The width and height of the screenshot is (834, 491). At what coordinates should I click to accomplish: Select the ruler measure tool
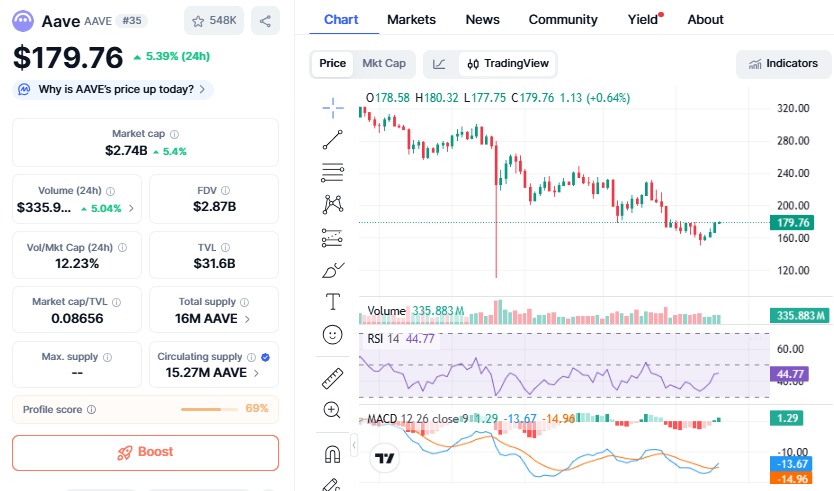coord(333,378)
